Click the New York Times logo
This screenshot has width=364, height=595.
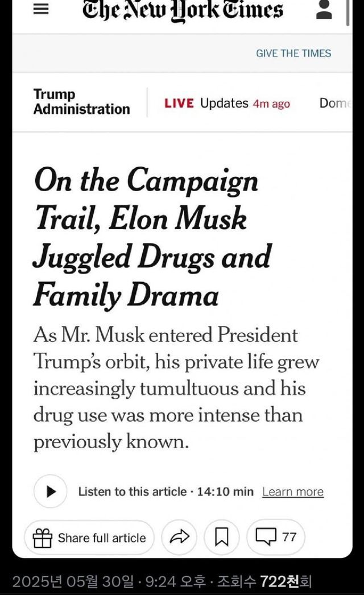pyautogui.click(x=183, y=10)
